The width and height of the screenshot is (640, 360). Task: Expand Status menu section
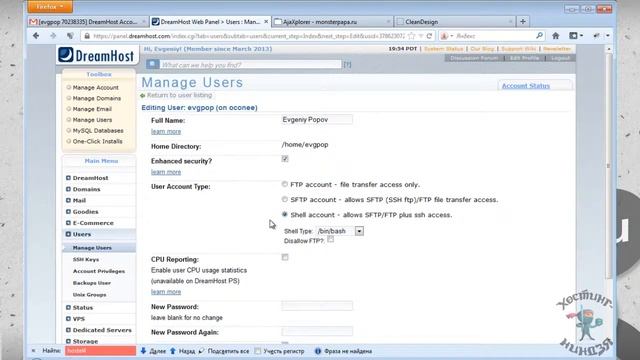pyautogui.click(x=68, y=308)
